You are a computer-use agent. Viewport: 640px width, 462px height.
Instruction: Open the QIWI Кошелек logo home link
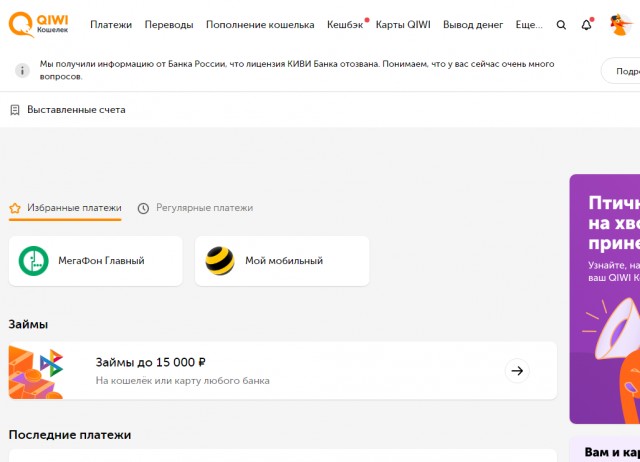pos(38,24)
